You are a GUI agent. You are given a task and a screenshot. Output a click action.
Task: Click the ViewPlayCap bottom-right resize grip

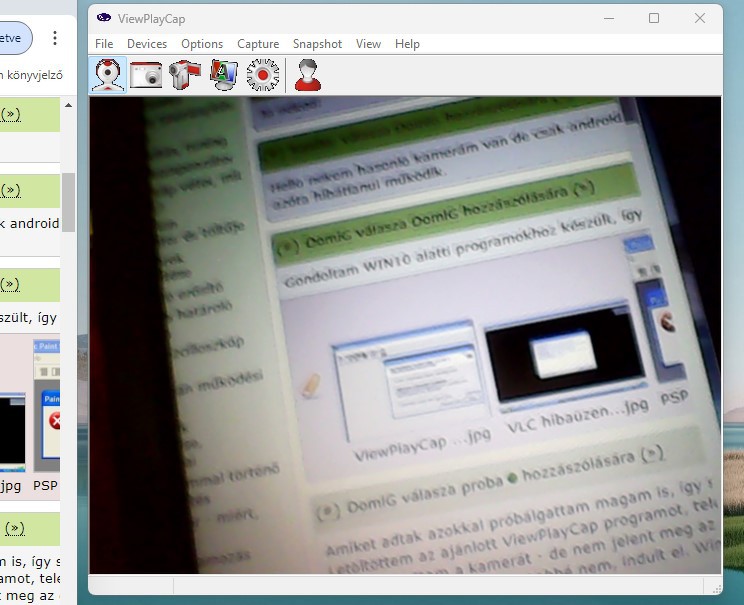coord(716,588)
